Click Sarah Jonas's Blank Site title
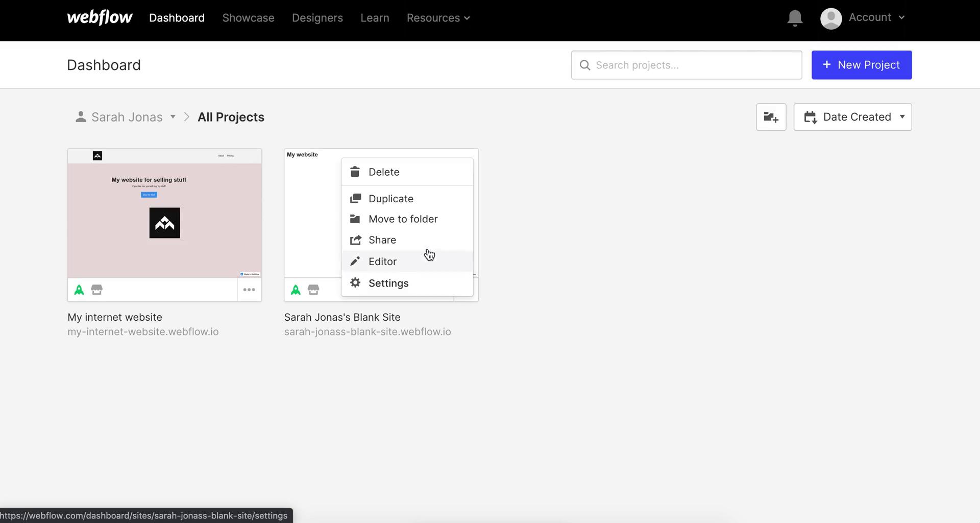The image size is (980, 523). 342,317
